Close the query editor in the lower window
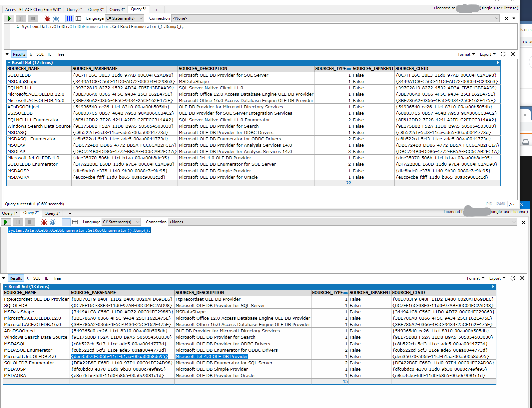Viewport: 532px width, 408px height. [523, 222]
